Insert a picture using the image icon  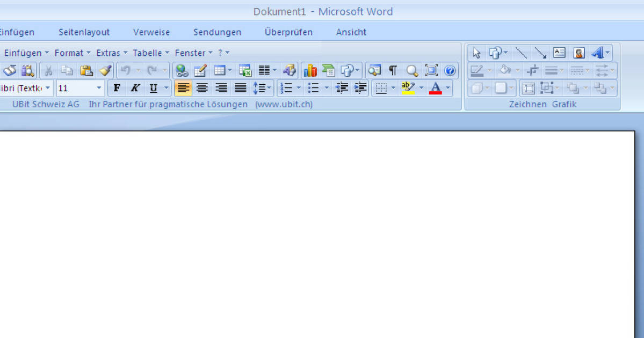point(578,53)
